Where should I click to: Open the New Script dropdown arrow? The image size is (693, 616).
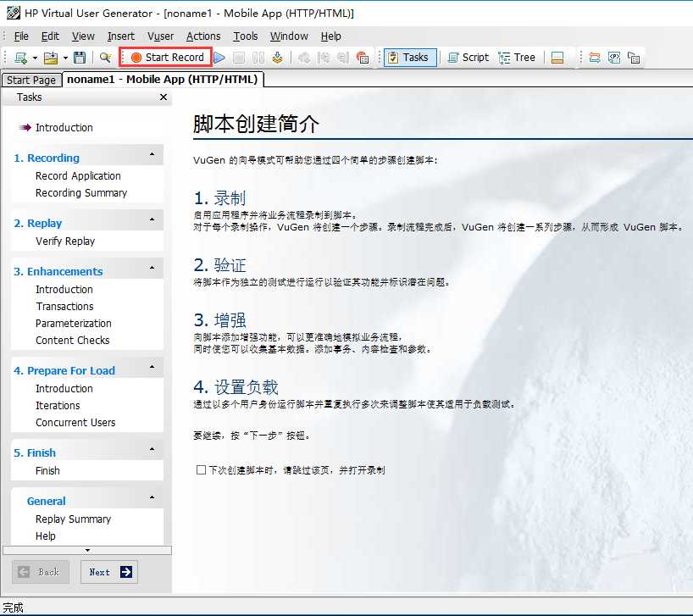tap(35, 58)
